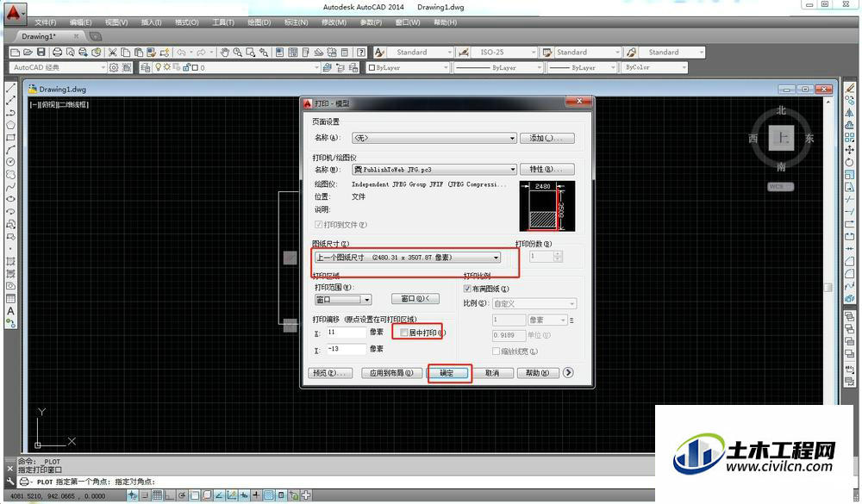The height and width of the screenshot is (504, 862).
Task: Toggle snap mode in status bar
Action: 145,495
